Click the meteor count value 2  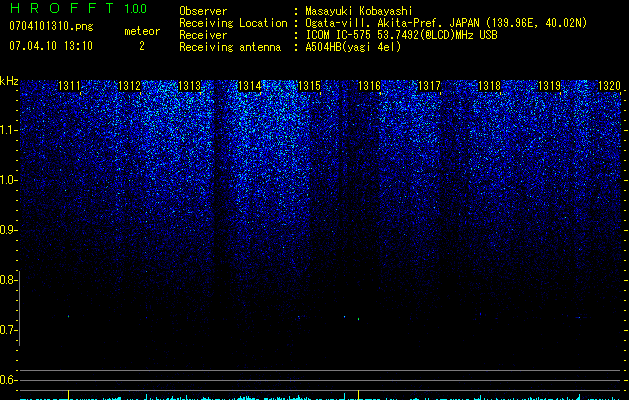142,46
